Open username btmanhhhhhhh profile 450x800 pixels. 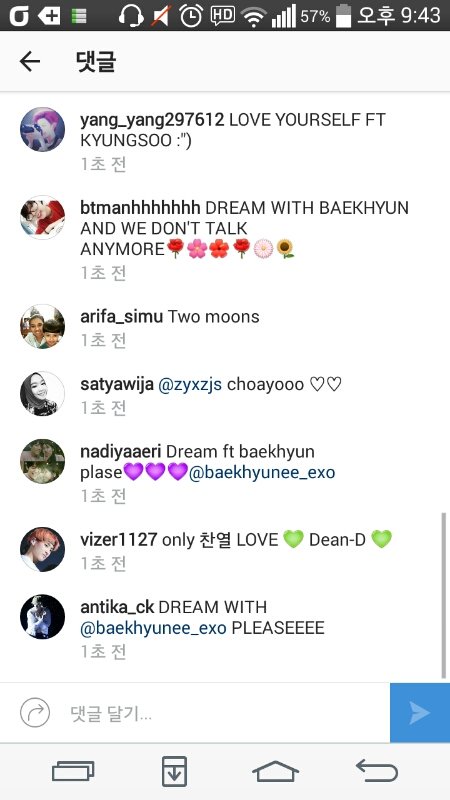click(x=140, y=208)
